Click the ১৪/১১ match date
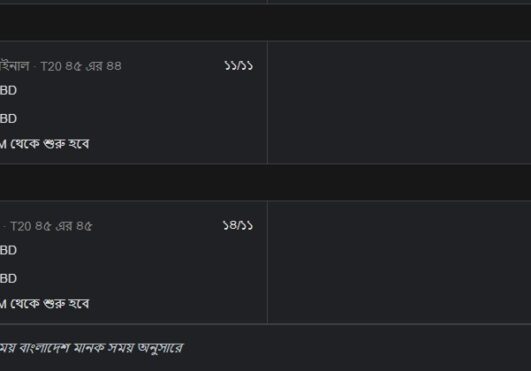 tap(238, 225)
